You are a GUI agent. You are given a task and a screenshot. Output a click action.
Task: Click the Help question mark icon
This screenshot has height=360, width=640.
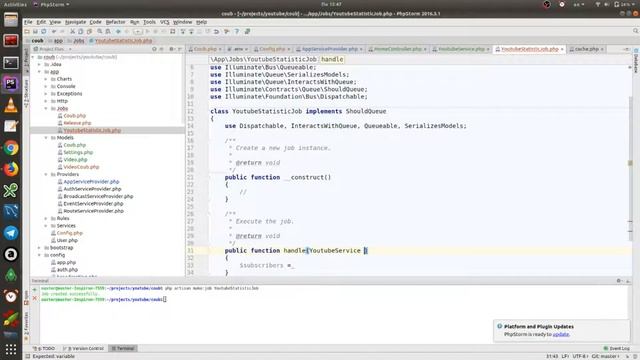coord(237,31)
